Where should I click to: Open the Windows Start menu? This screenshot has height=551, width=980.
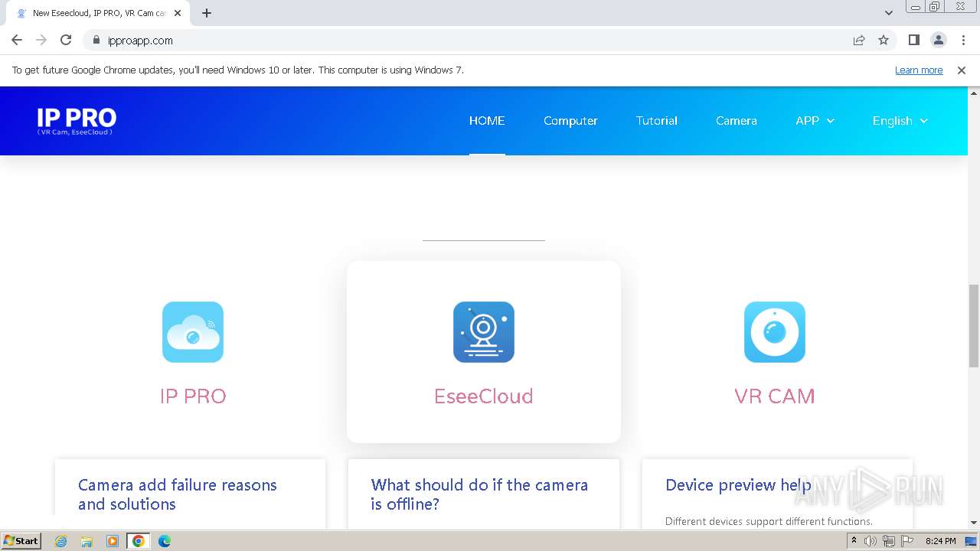click(21, 541)
